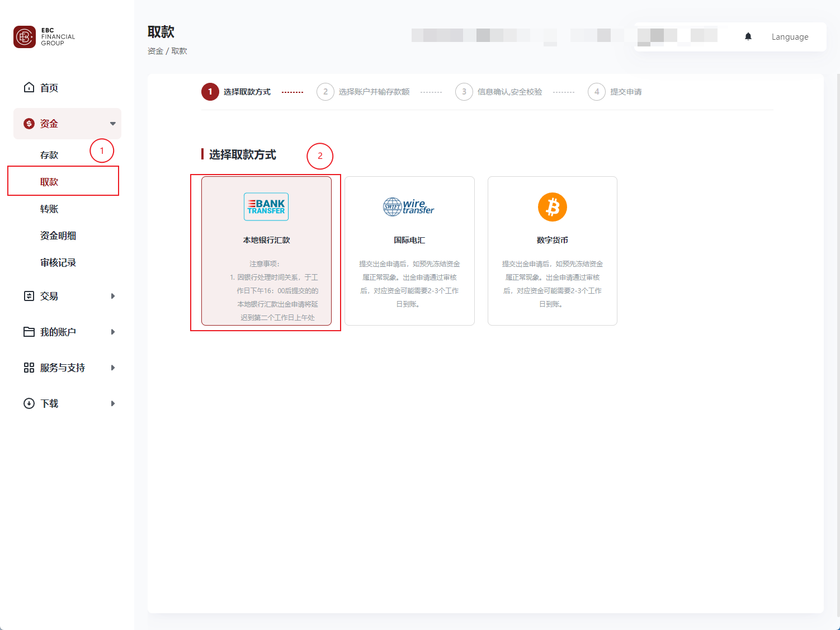840x630 pixels.
Task: Expand the 下载 submenu arrow
Action: pyautogui.click(x=113, y=403)
